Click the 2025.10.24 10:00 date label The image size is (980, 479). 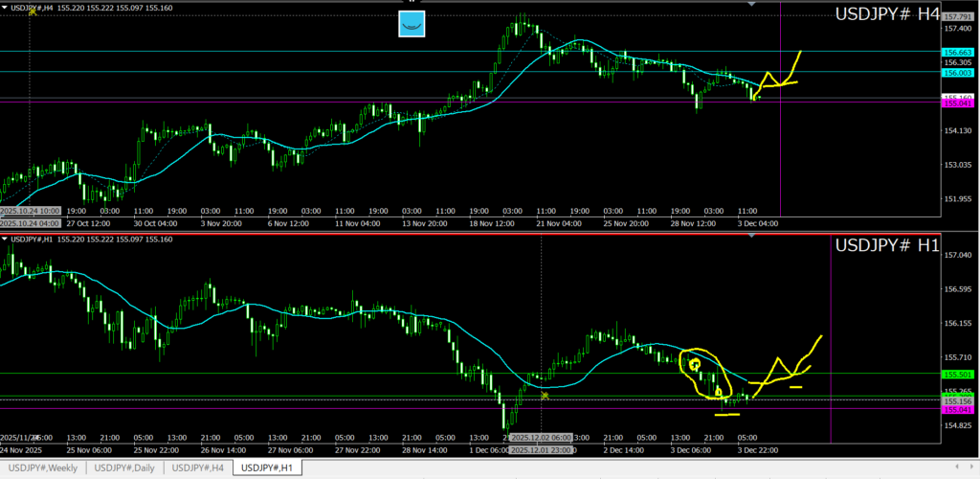tap(31, 210)
